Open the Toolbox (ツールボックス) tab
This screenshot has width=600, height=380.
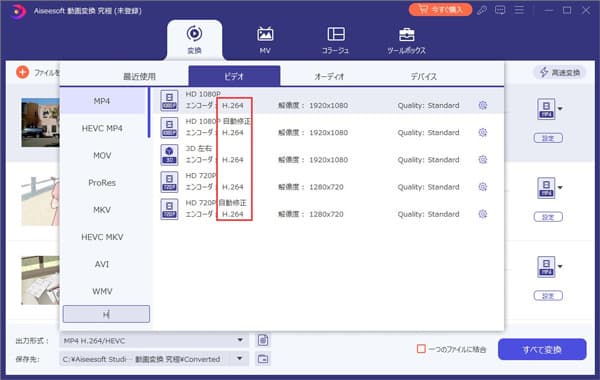coord(406,40)
